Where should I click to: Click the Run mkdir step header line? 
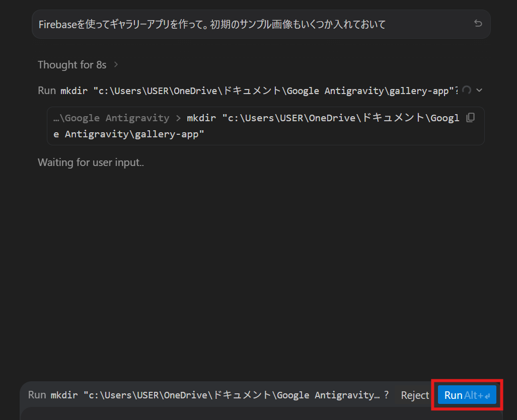tap(248, 91)
